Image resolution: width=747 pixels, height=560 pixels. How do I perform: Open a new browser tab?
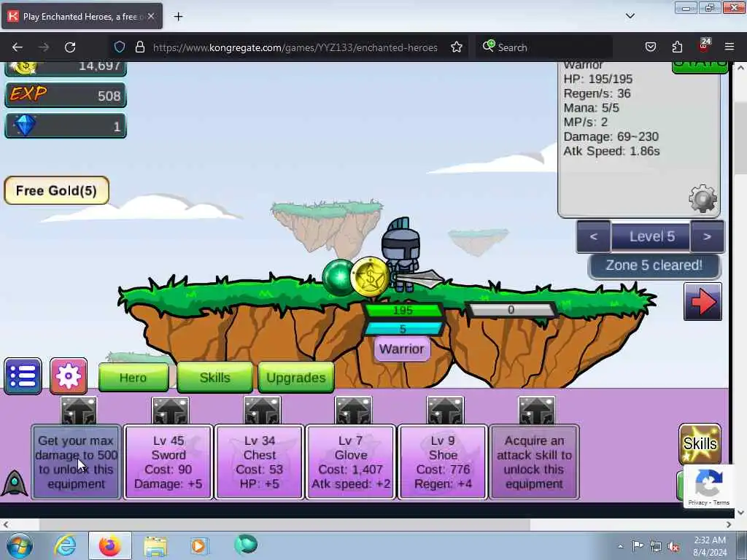click(x=178, y=17)
